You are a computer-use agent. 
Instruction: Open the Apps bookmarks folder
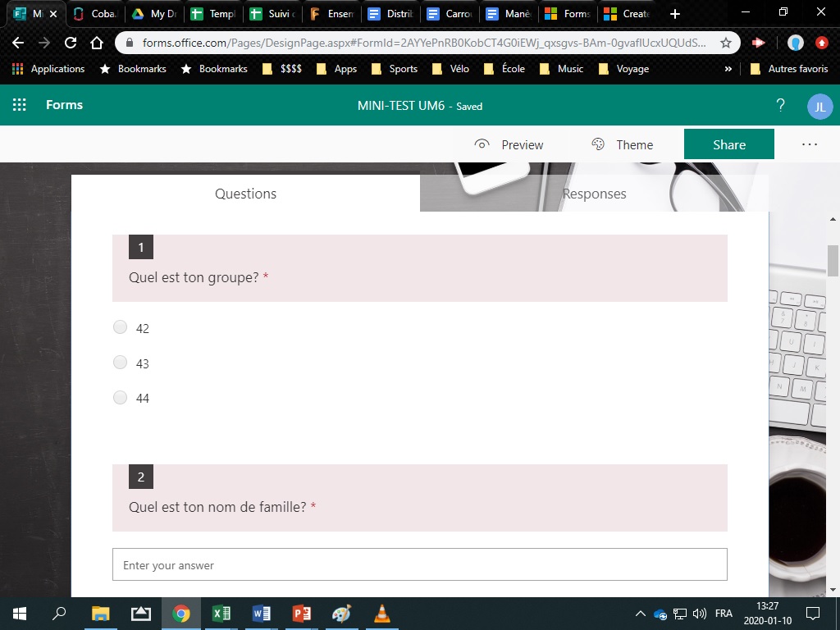click(336, 69)
